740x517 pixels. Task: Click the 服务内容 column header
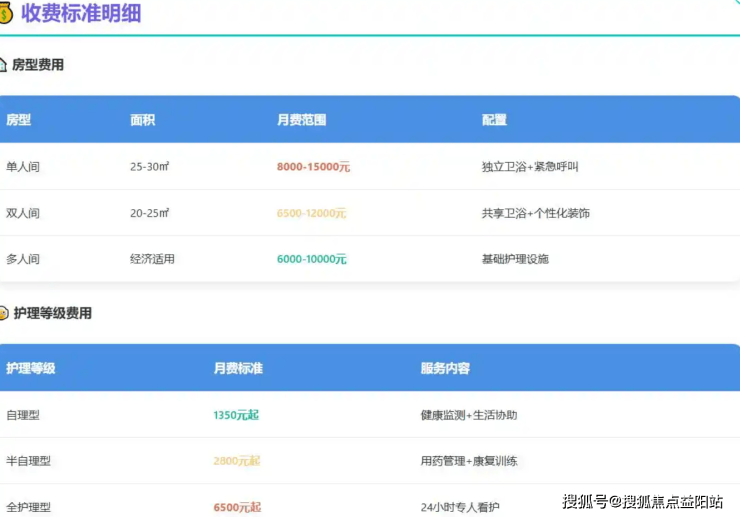(x=445, y=368)
